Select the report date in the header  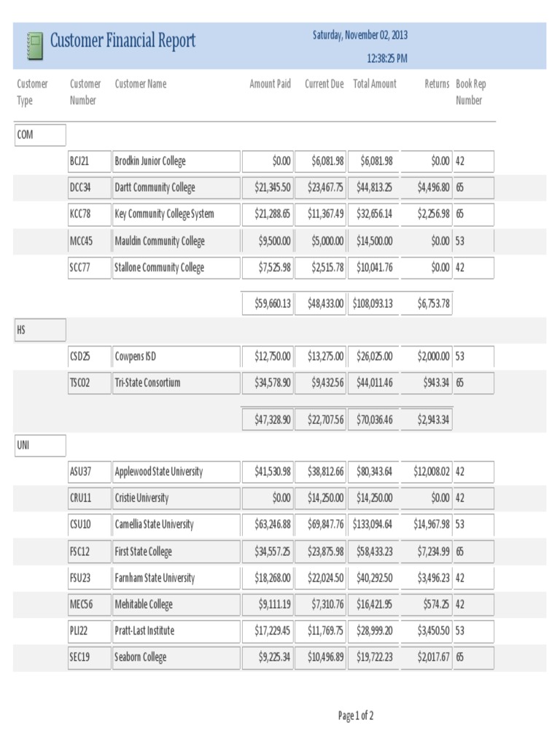click(x=360, y=35)
